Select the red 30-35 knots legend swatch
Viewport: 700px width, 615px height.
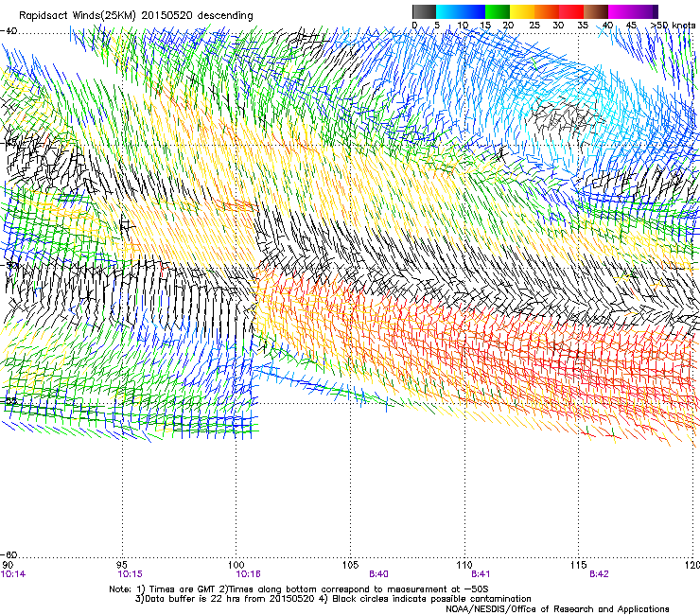pyautogui.click(x=571, y=11)
